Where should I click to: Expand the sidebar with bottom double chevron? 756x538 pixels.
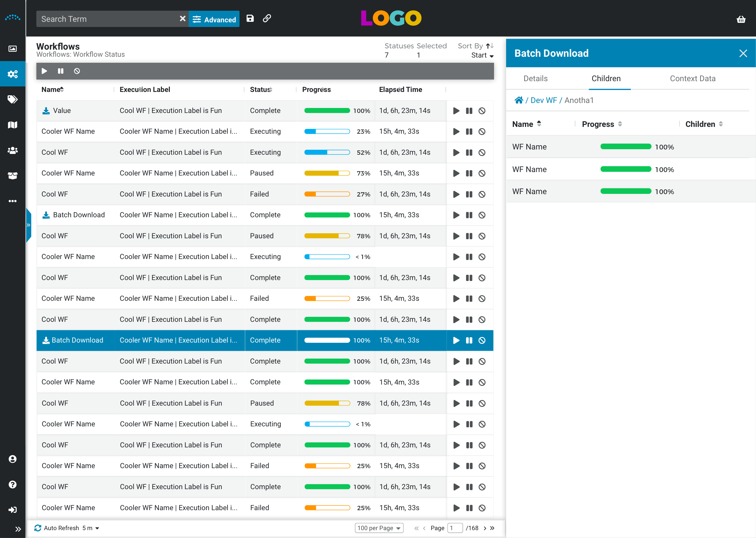(x=18, y=529)
